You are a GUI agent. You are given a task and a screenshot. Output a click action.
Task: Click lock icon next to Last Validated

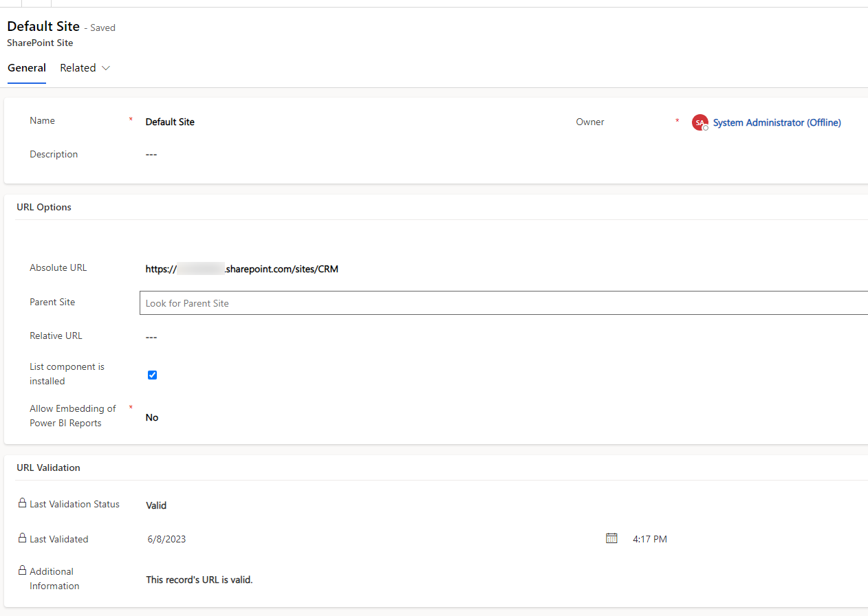pos(22,538)
